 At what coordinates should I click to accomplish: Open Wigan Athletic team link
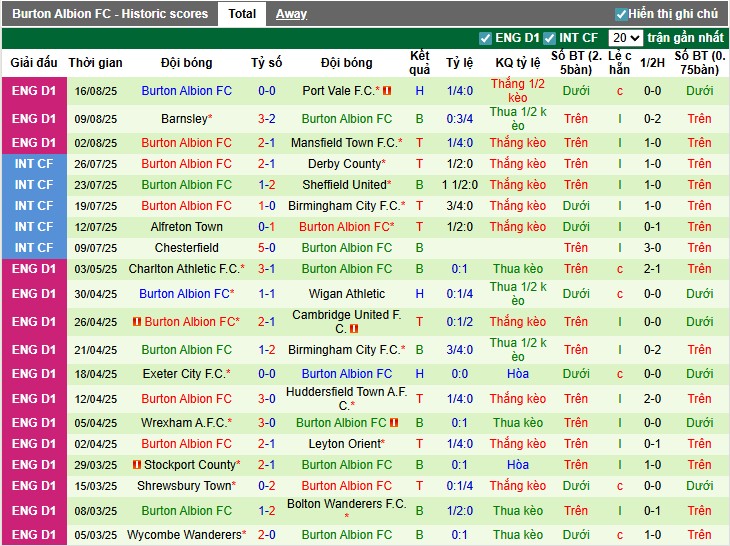tap(346, 294)
